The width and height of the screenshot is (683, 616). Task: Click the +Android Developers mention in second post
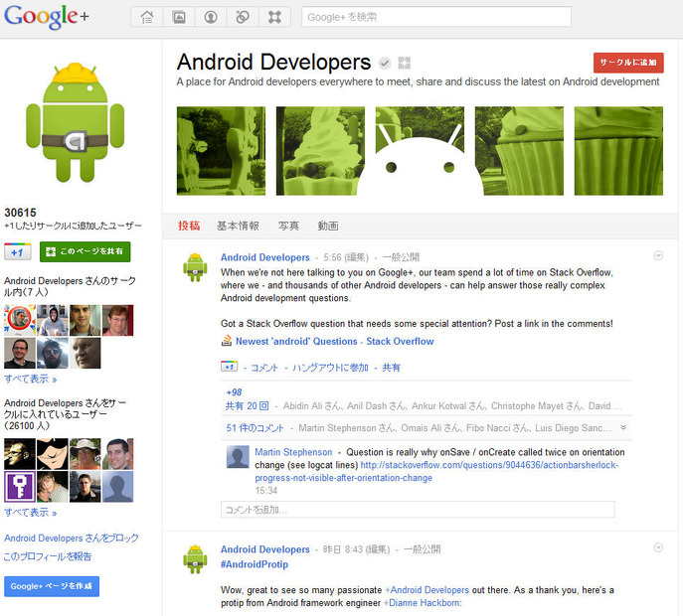427,590
